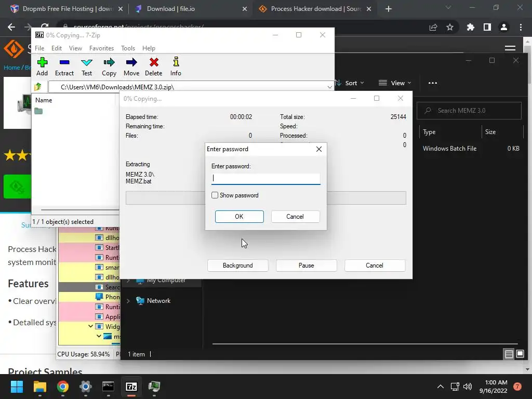Open the 7-Zip File menu
The image size is (532, 399).
(x=39, y=48)
